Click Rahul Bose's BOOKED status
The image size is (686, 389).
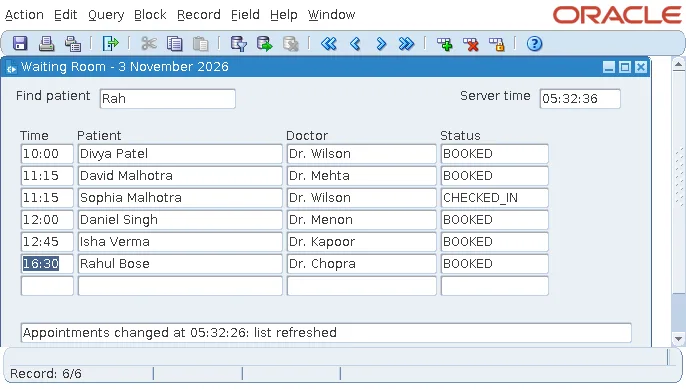tap(494, 264)
